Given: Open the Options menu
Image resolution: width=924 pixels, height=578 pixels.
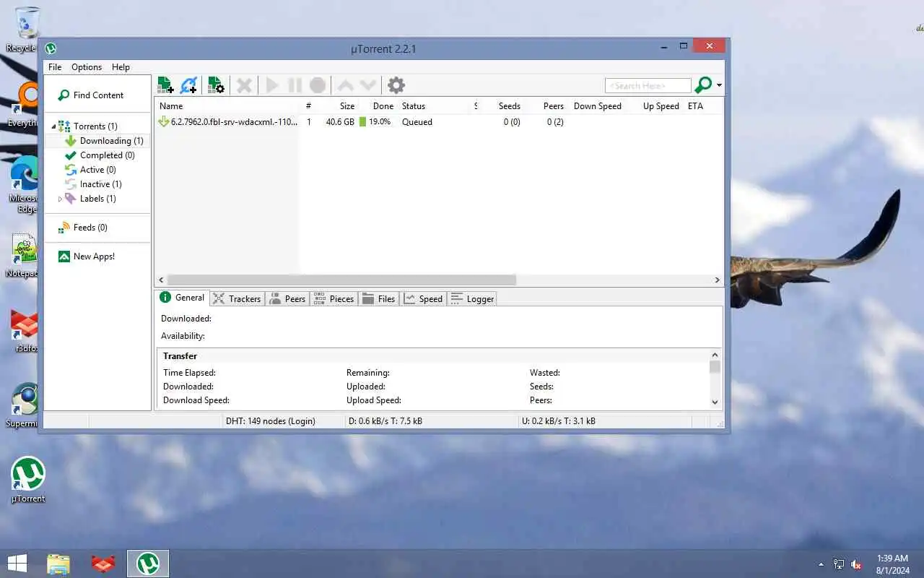Looking at the screenshot, I should pyautogui.click(x=87, y=67).
